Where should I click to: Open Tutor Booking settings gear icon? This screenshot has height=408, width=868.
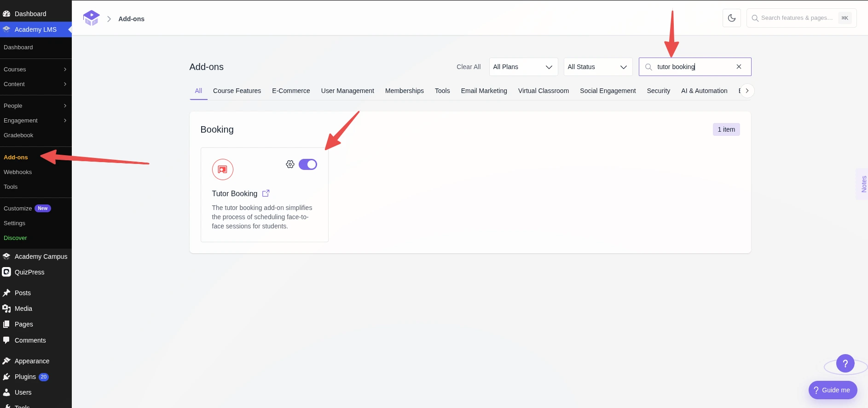[x=290, y=164]
